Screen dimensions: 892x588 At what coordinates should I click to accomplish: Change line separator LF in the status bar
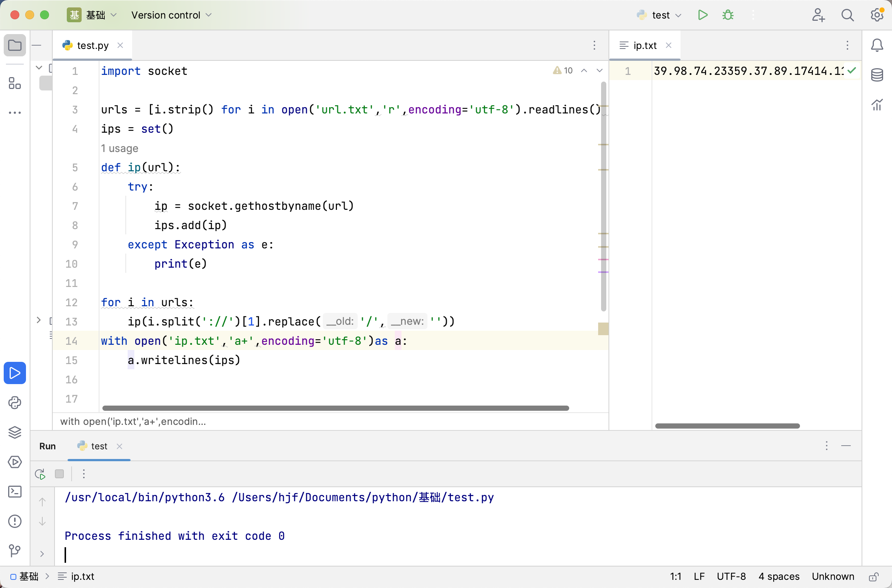(x=699, y=577)
